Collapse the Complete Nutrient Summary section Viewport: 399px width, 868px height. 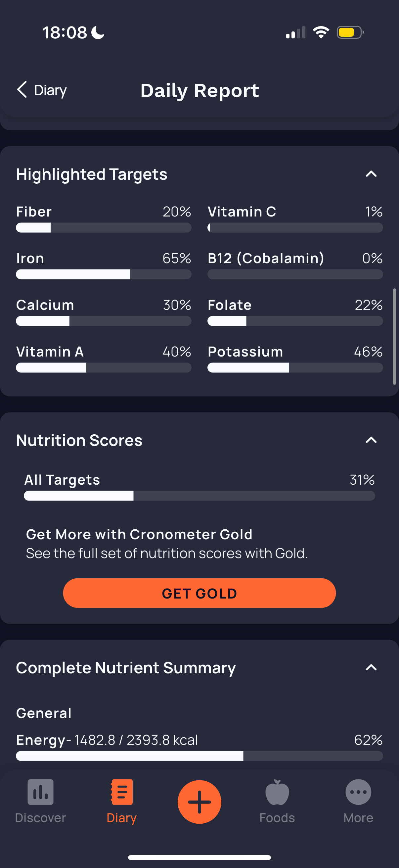[371, 667]
